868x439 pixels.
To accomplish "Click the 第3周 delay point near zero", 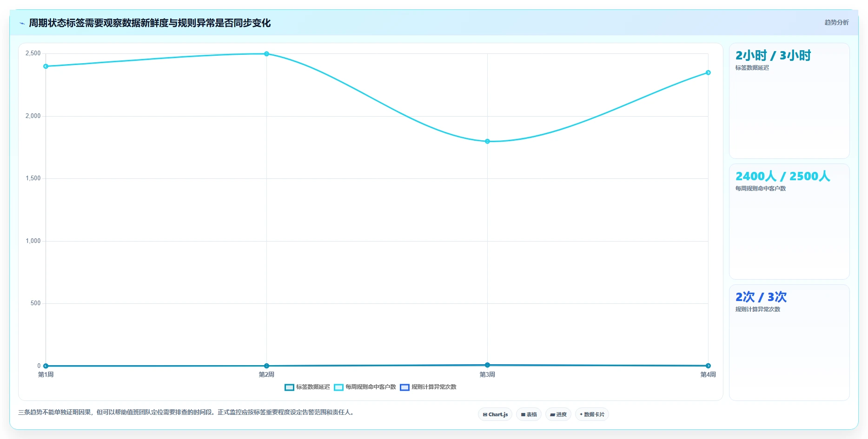I will click(x=487, y=365).
